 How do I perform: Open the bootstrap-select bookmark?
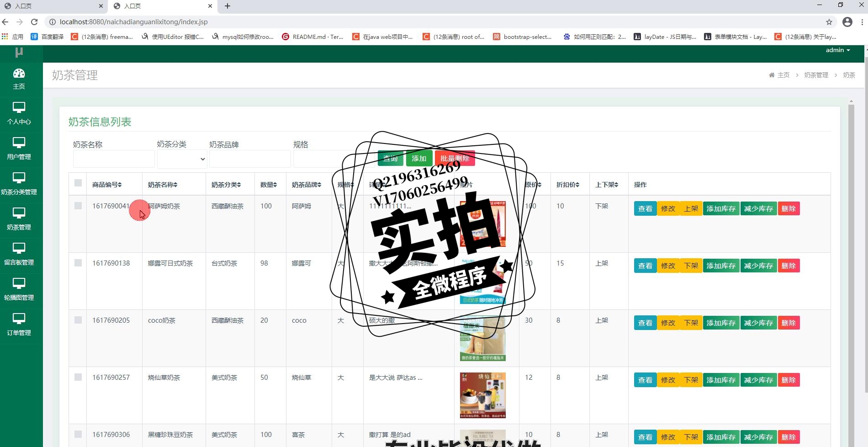[x=523, y=37]
